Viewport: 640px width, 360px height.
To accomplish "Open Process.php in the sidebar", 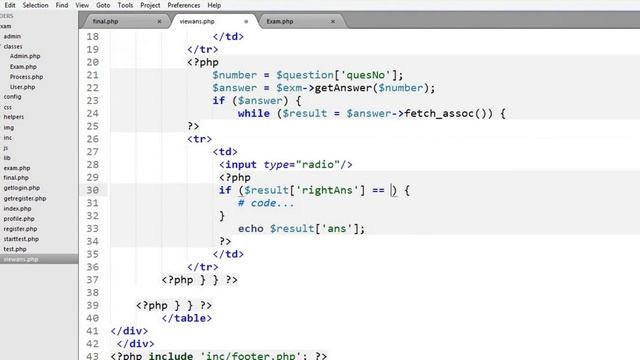I will coord(27,77).
